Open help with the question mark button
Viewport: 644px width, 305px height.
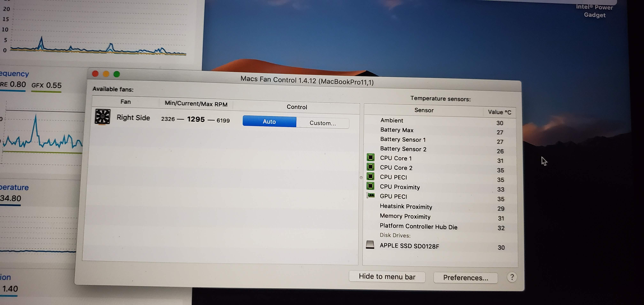pos(512,277)
